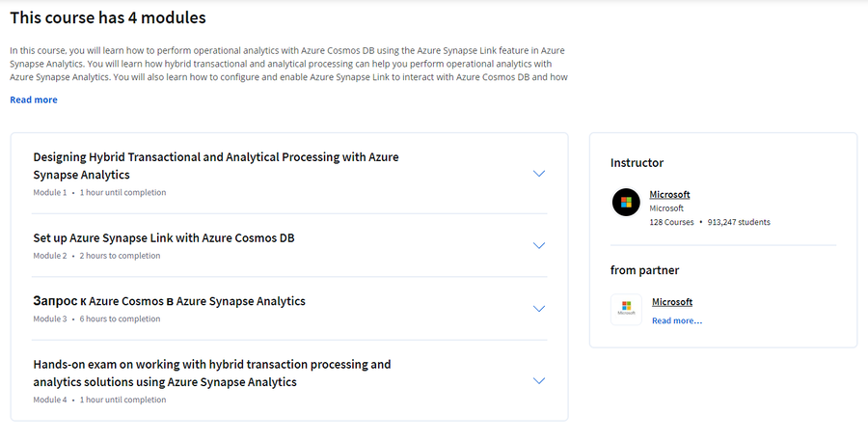
Task: Expand Module 1 chevron arrow
Action: pyautogui.click(x=538, y=174)
